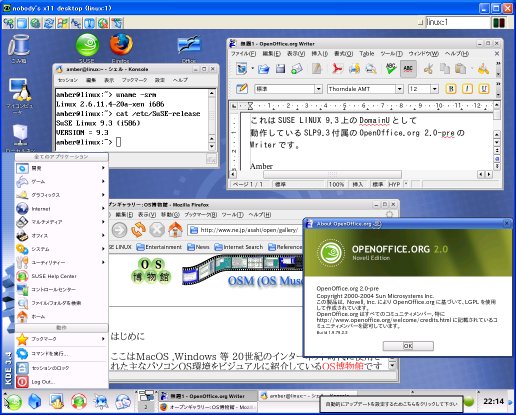Open Entertainment bookmark folder in Firefox
This screenshot has width=516, height=415.
click(x=159, y=247)
